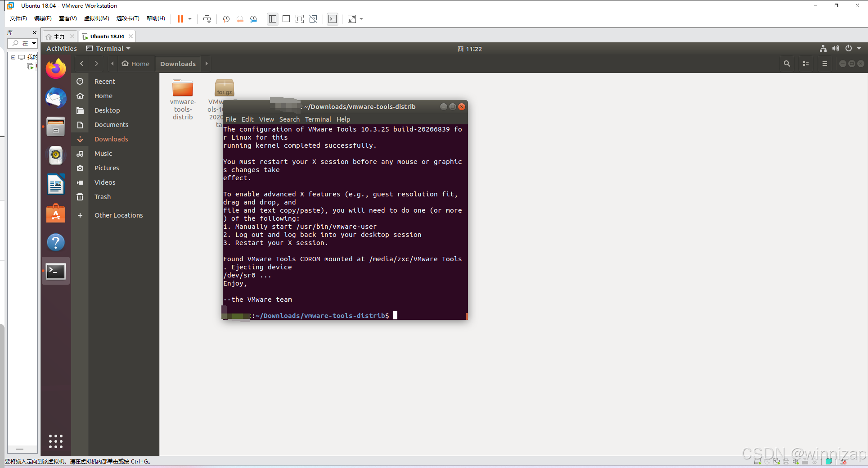
Task: Click the path bar left arrow
Action: pyautogui.click(x=112, y=64)
